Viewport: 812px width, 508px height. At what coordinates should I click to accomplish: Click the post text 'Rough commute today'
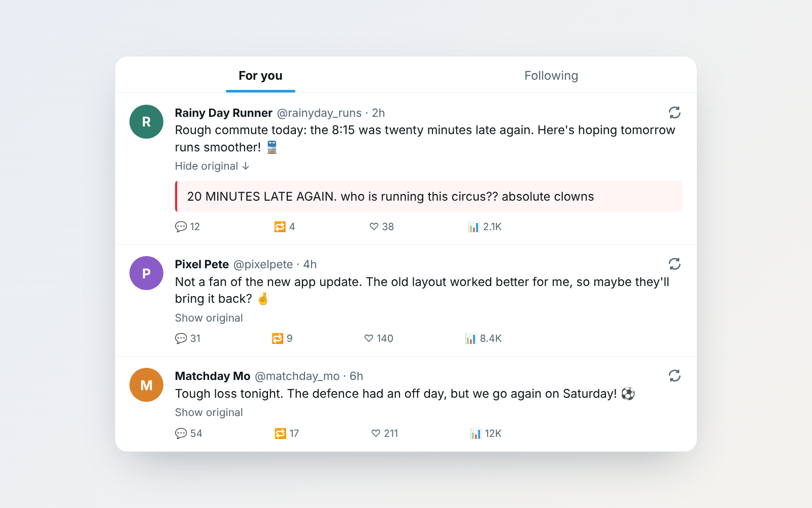[x=241, y=130]
